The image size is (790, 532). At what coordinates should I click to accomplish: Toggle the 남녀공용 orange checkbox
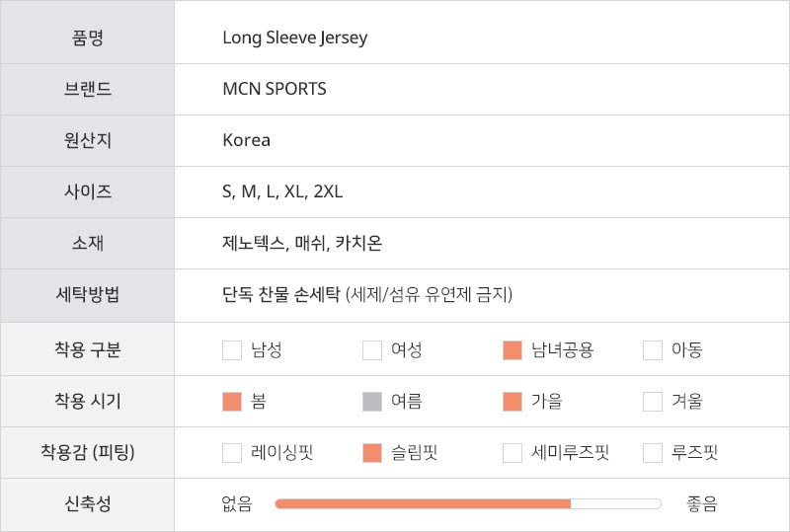coord(513,350)
